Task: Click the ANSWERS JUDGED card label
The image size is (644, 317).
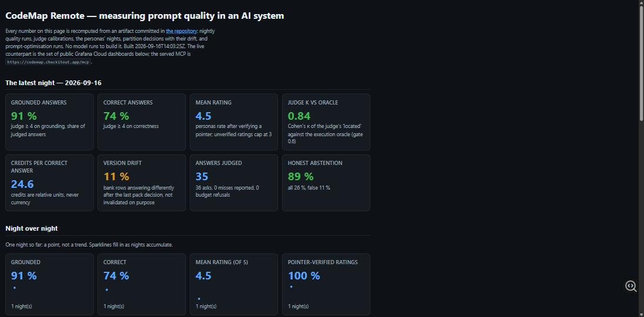Action: [219, 163]
